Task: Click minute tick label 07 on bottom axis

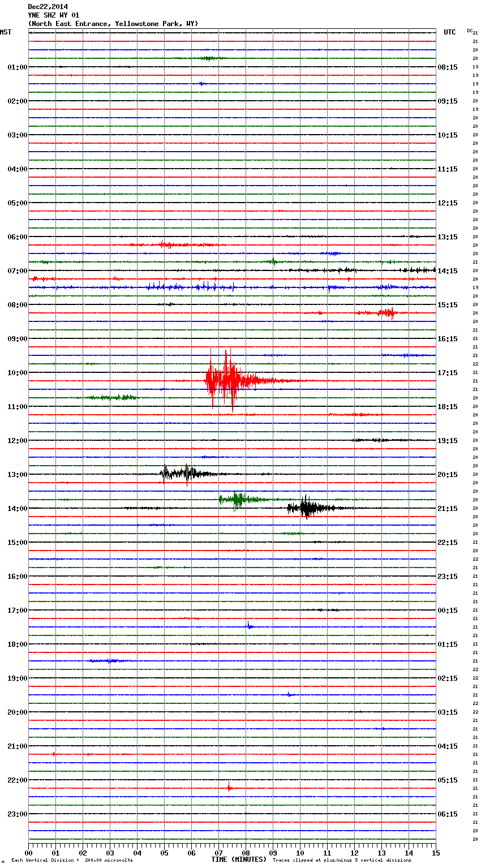Action: click(x=218, y=853)
